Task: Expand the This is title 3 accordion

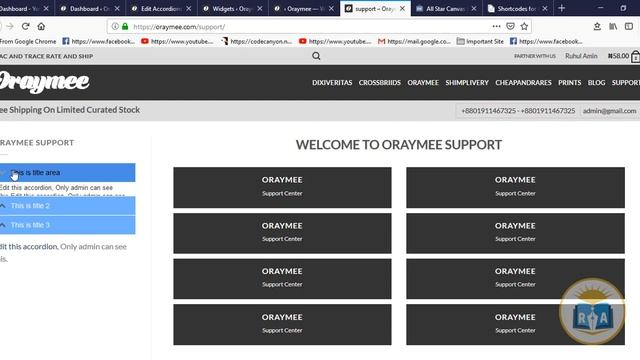Action: click(x=67, y=225)
